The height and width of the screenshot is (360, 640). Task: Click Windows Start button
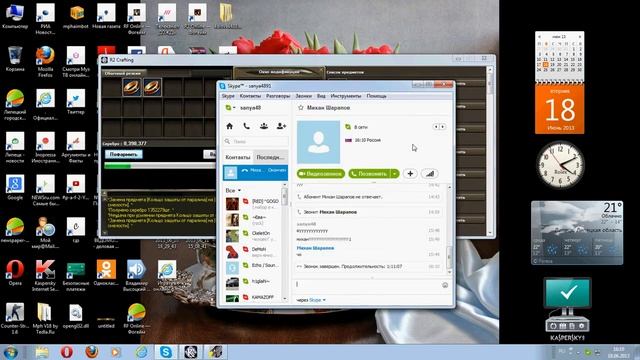click(x=11, y=352)
